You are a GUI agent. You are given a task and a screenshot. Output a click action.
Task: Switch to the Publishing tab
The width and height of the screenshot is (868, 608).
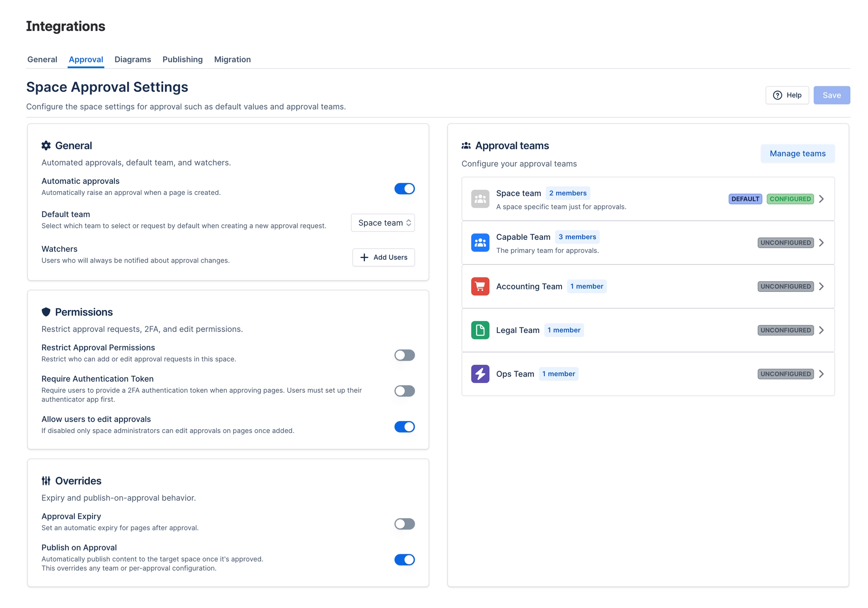(x=183, y=59)
